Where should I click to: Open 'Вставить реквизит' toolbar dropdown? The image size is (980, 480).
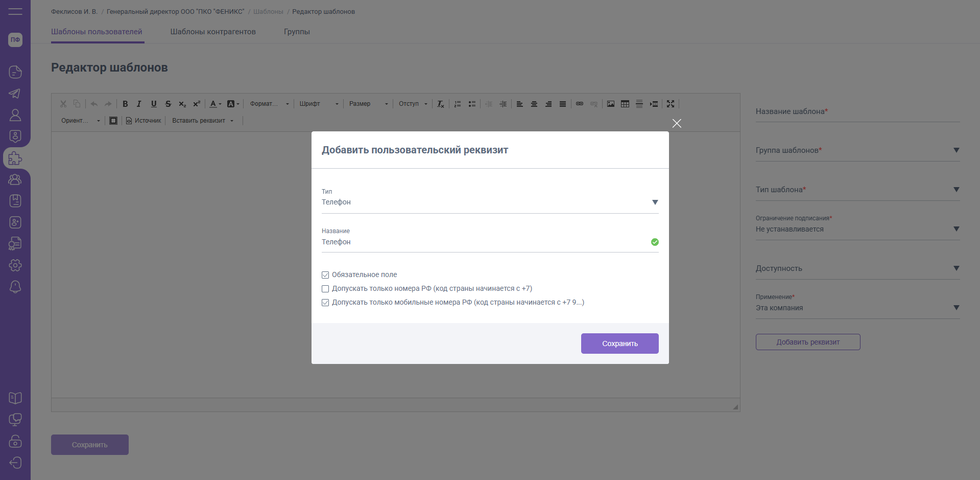coord(202,121)
